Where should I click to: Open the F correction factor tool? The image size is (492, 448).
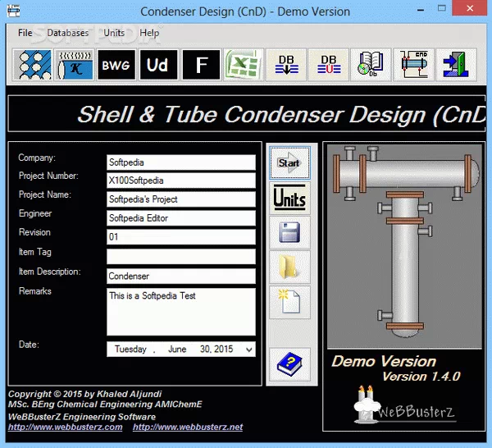point(201,65)
